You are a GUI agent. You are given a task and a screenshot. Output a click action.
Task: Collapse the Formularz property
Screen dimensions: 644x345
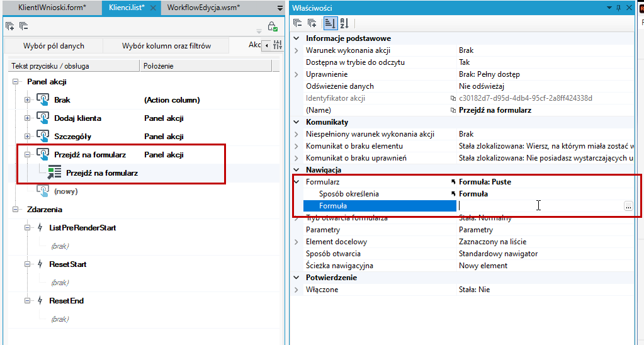(x=297, y=181)
